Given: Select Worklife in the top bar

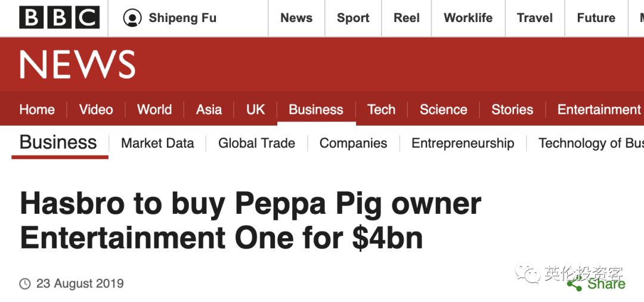Looking at the screenshot, I should (468, 18).
